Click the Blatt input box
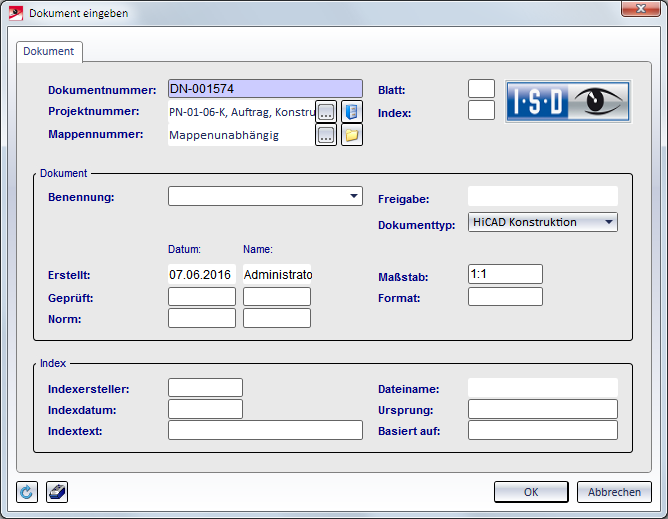Viewport: 668px width, 519px height. [481, 89]
